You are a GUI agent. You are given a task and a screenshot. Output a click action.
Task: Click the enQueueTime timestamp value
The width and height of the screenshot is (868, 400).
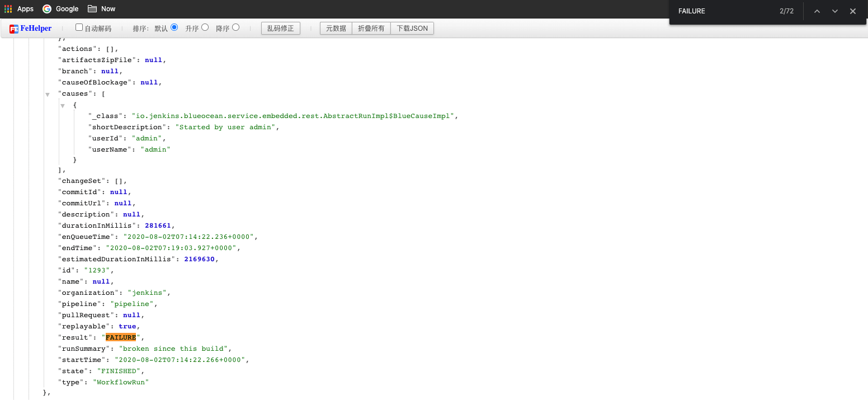pyautogui.click(x=188, y=237)
